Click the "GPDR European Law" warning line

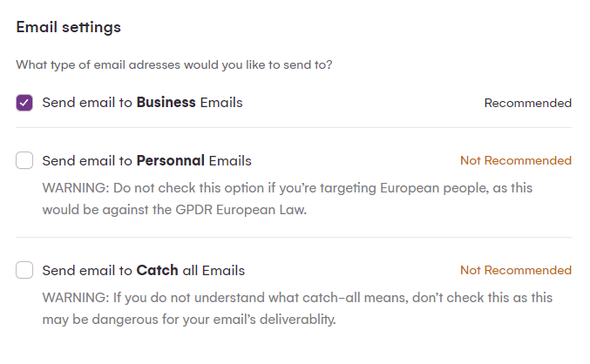pos(169,210)
